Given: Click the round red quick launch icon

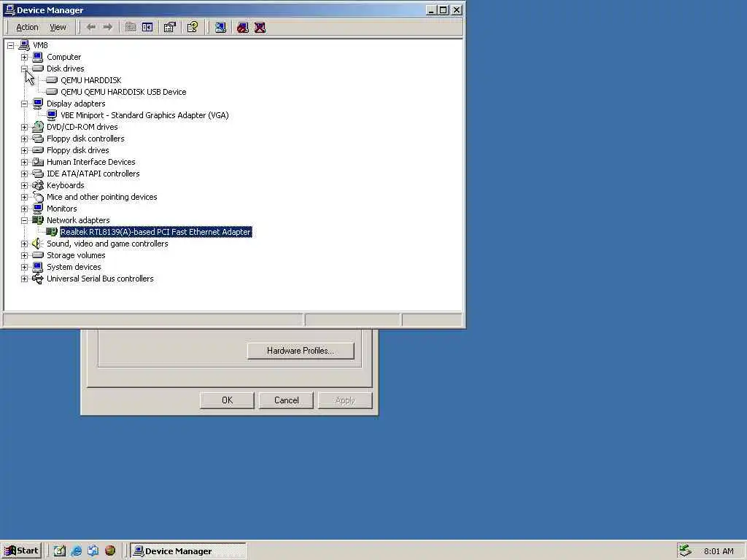Looking at the screenshot, I should click(110, 551).
